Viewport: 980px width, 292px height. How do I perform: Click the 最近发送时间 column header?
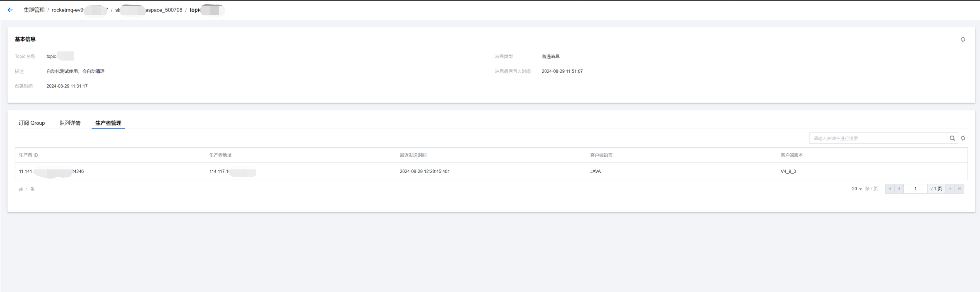[413, 155]
